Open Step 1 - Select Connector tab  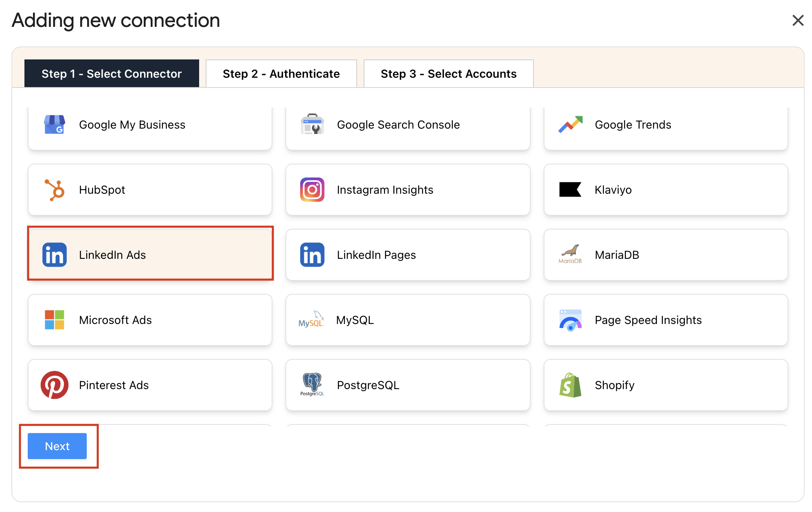tap(112, 74)
